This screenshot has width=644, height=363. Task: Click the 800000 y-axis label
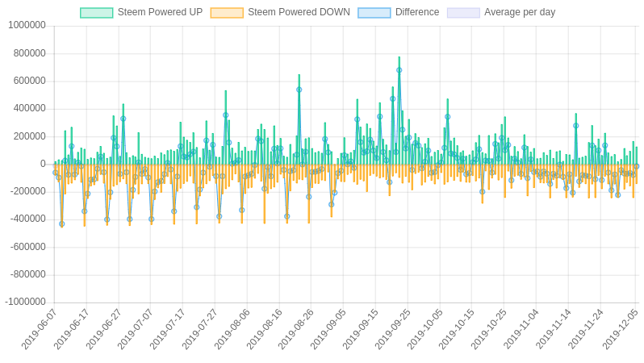point(29,53)
